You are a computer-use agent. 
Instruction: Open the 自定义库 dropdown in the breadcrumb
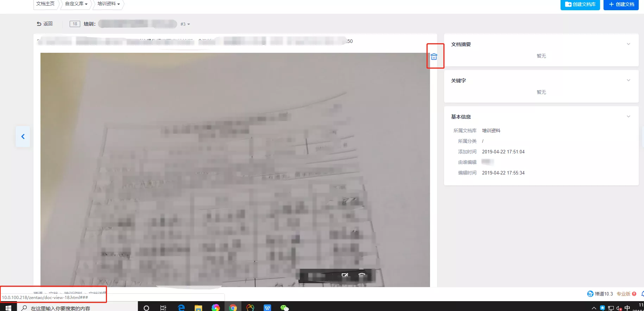point(76,4)
